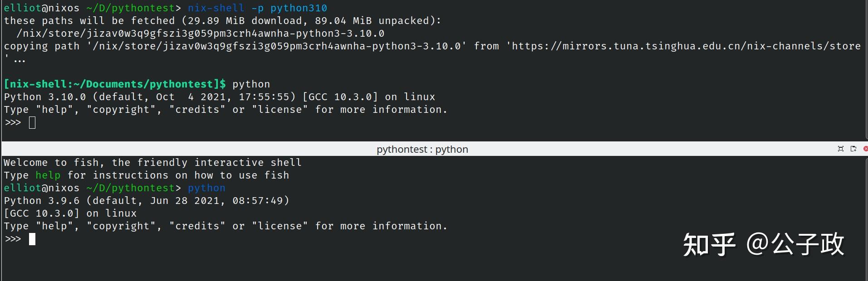
Task: Maximize the pythontest split pane
Action: [840, 149]
